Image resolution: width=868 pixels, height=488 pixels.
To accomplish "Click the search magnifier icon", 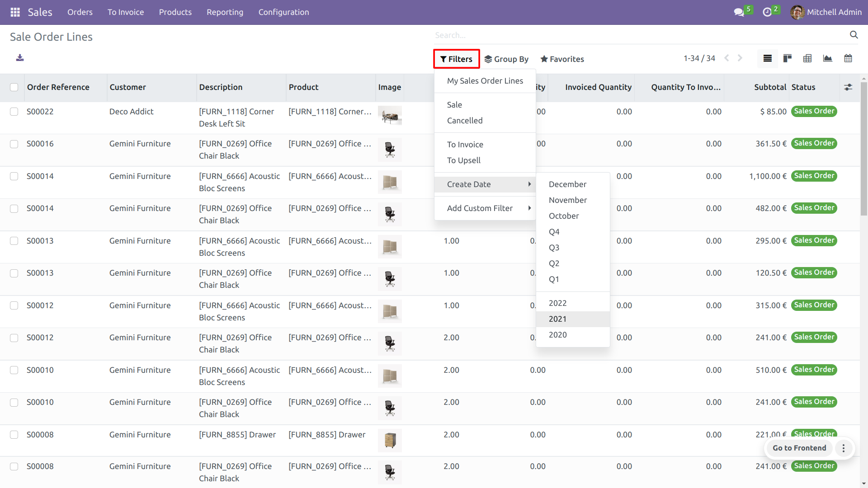I will [854, 35].
